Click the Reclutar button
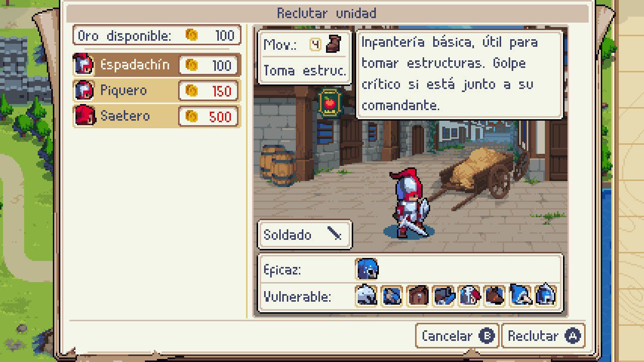Screen dimensions: 644x362 pos(543,336)
